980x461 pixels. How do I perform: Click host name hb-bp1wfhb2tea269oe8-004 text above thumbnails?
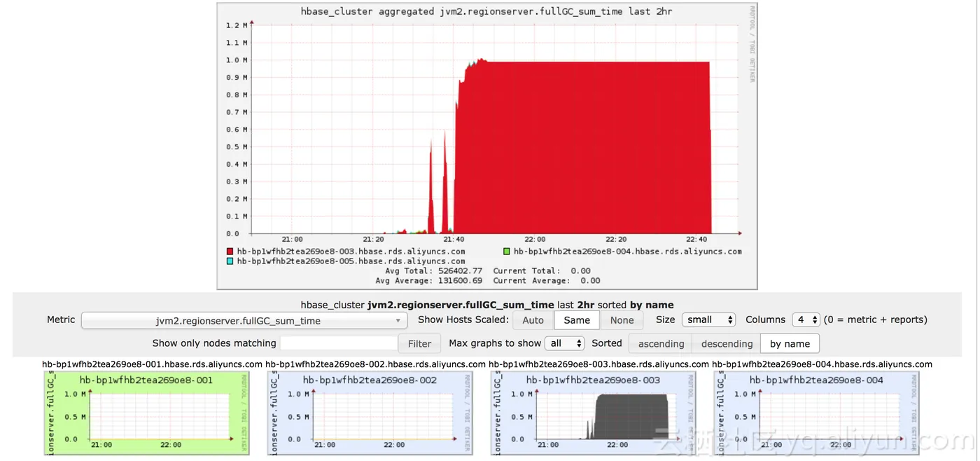[822, 364]
